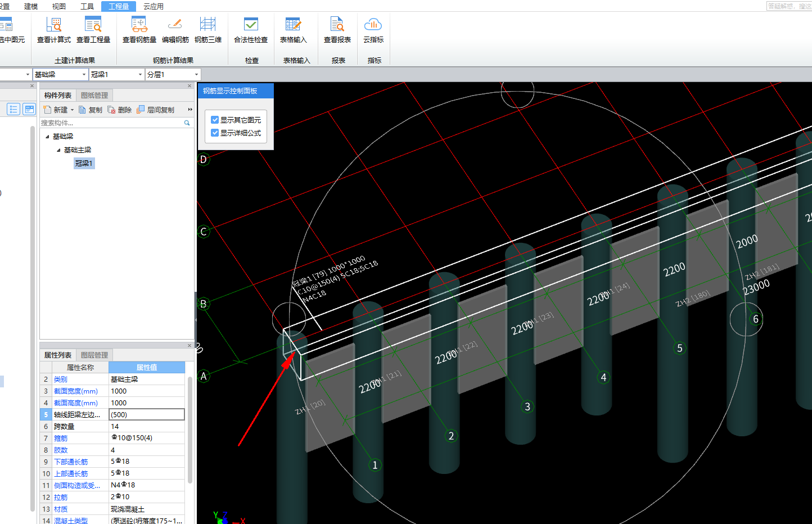The height and width of the screenshot is (524, 812).
Task: Select 冠梁1 in the component tree
Action: 84,163
